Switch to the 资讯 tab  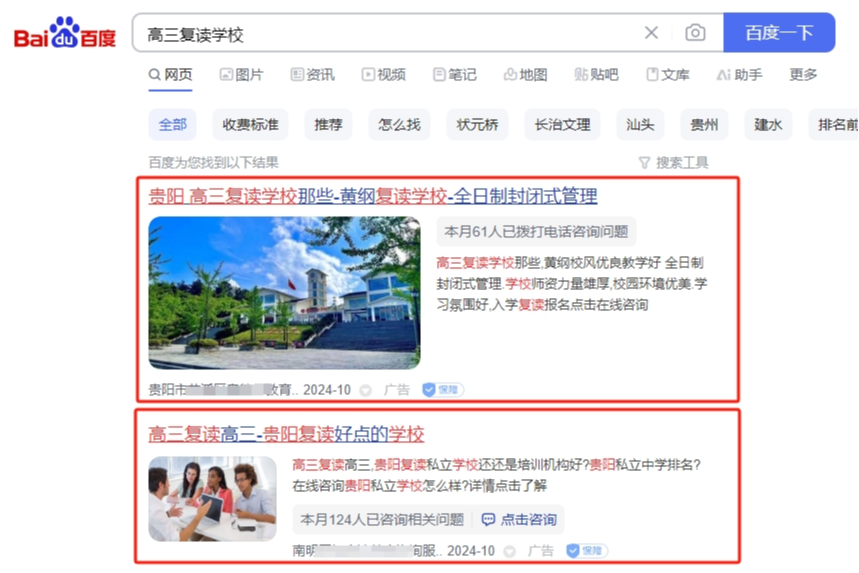(x=312, y=75)
